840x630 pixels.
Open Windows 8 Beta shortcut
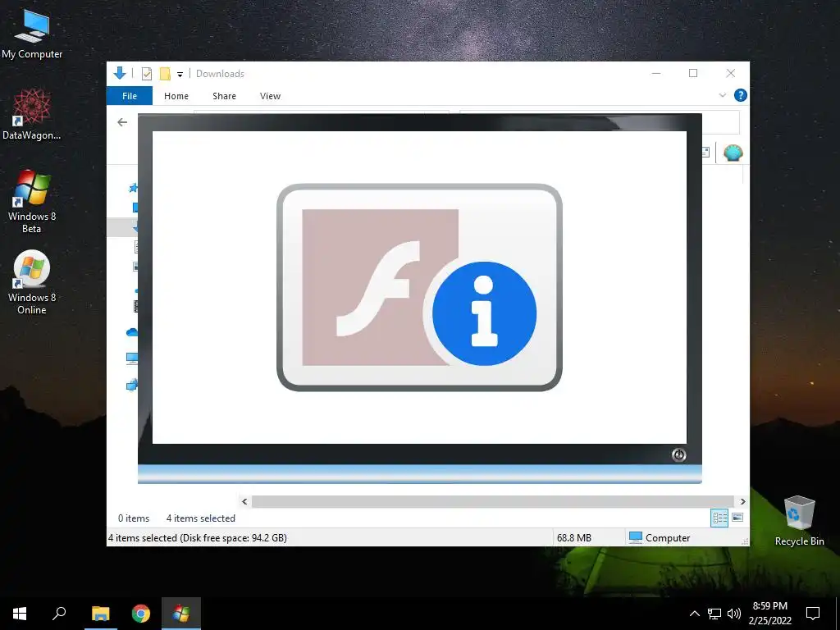tap(32, 202)
